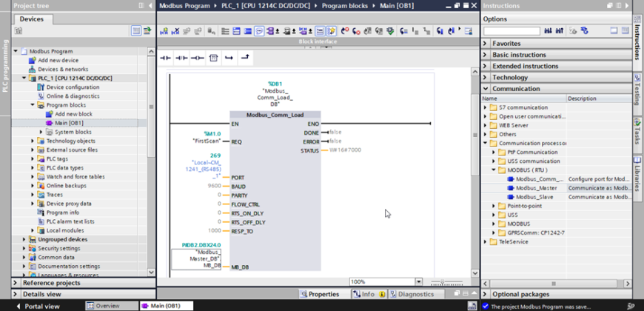Expand the Favorites section
Viewport: 644px width, 311px height.
tap(507, 44)
